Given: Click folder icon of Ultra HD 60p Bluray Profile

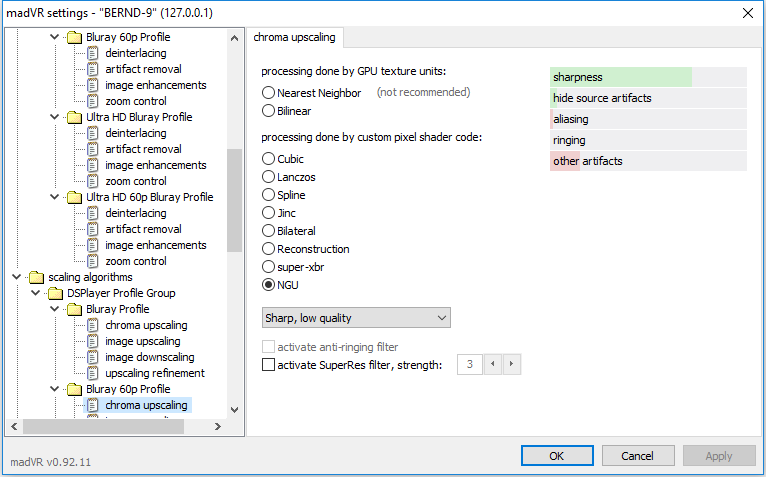Looking at the screenshot, I should pos(74,197).
